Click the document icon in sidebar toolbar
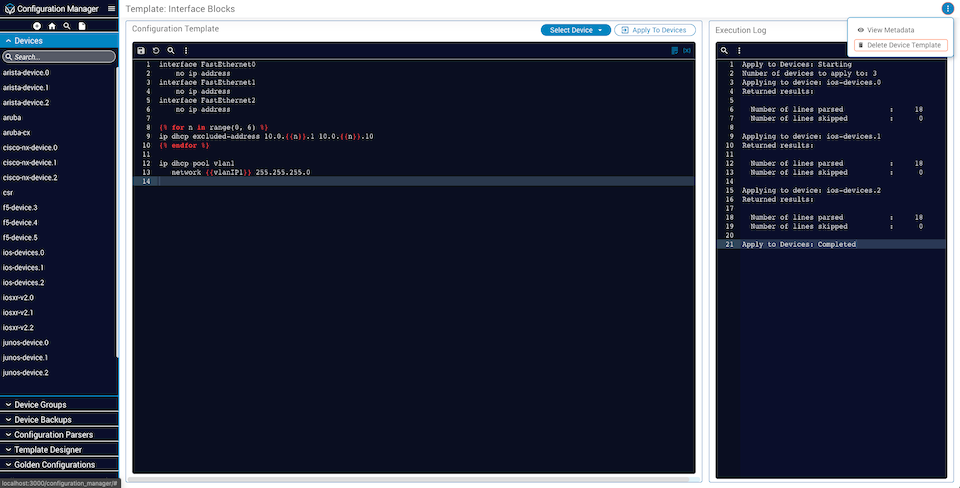The width and height of the screenshot is (960, 488). (82, 26)
